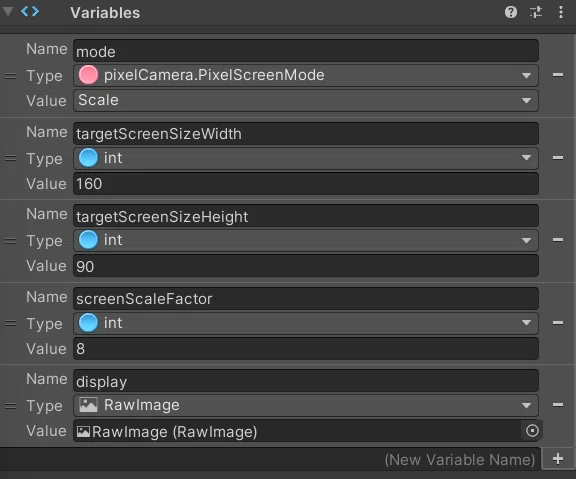Open the three-dot component context menu
This screenshot has width=576, height=479.
(561, 12)
